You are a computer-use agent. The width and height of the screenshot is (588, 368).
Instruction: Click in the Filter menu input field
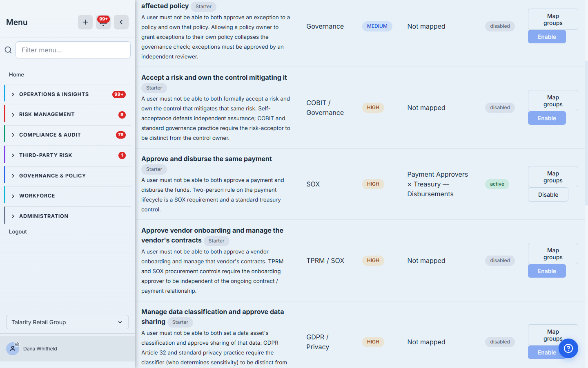73,50
